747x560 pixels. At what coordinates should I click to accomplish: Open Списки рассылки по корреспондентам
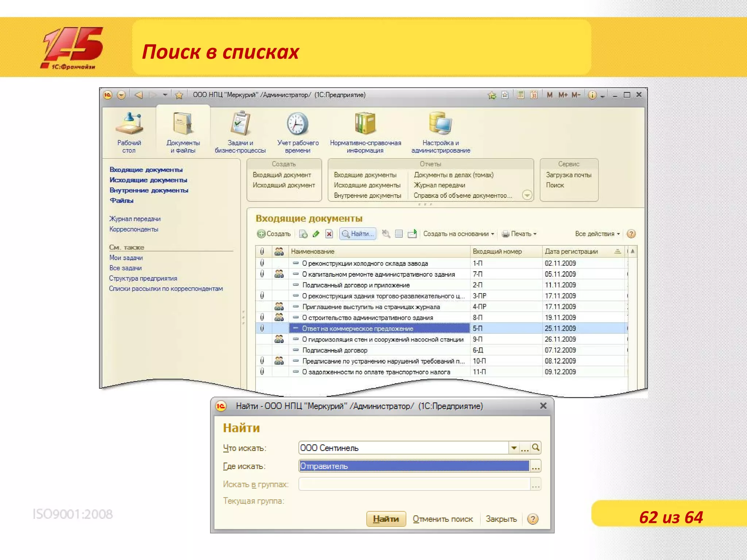tap(166, 288)
